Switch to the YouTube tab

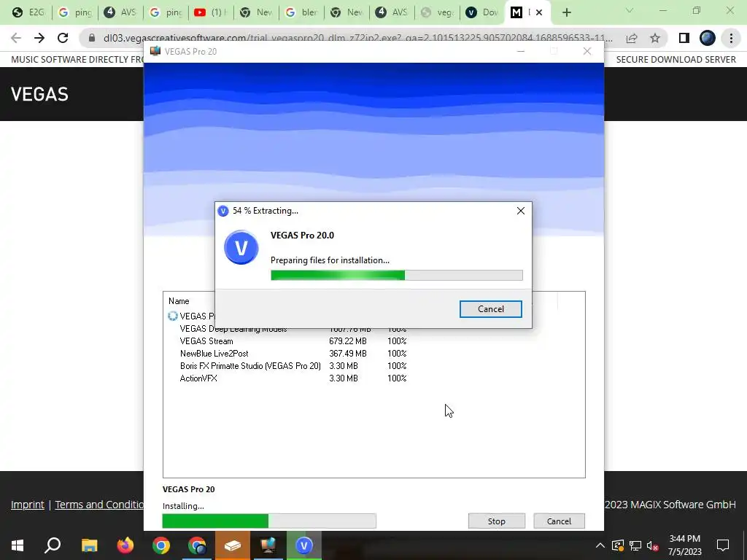[211, 12]
